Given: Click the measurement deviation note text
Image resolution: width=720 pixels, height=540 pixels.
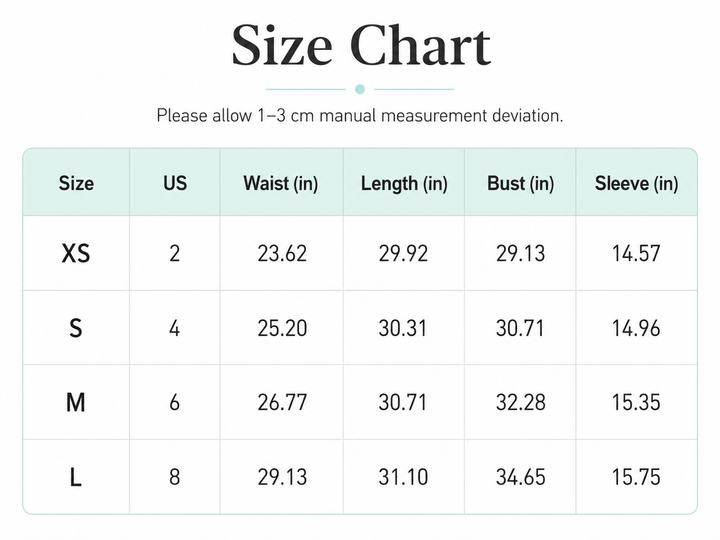Looking at the screenshot, I should (360, 115).
